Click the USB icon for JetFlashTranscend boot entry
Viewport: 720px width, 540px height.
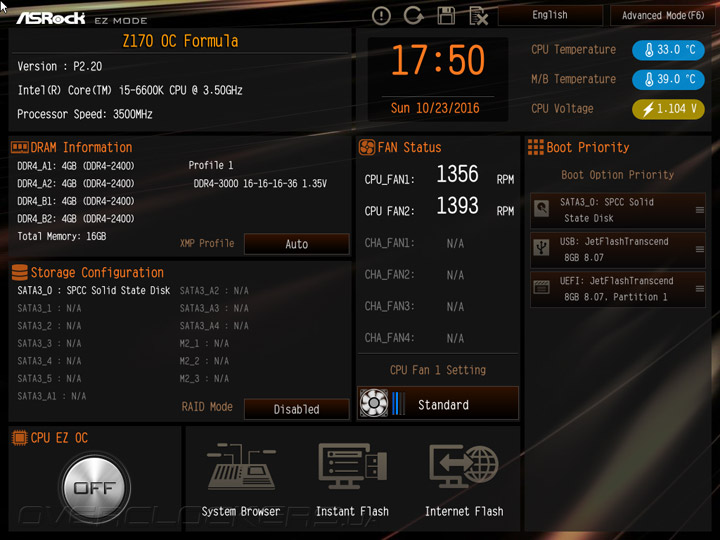[x=542, y=248]
